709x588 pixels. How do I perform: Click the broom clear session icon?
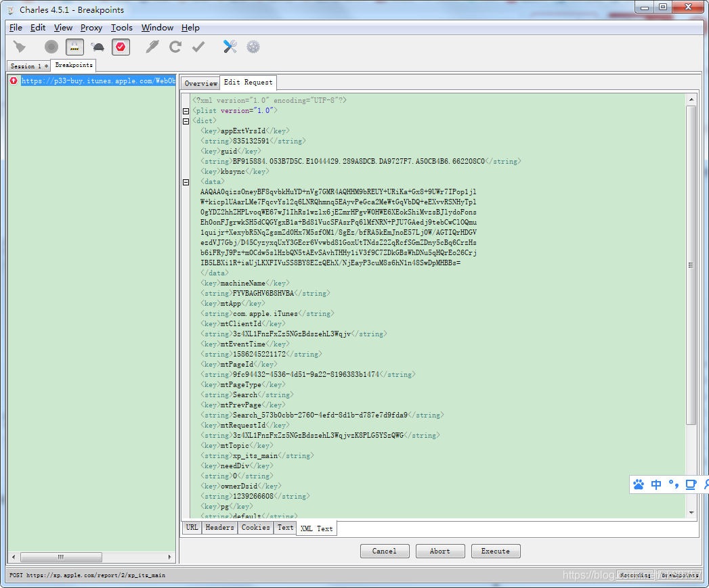click(x=20, y=47)
